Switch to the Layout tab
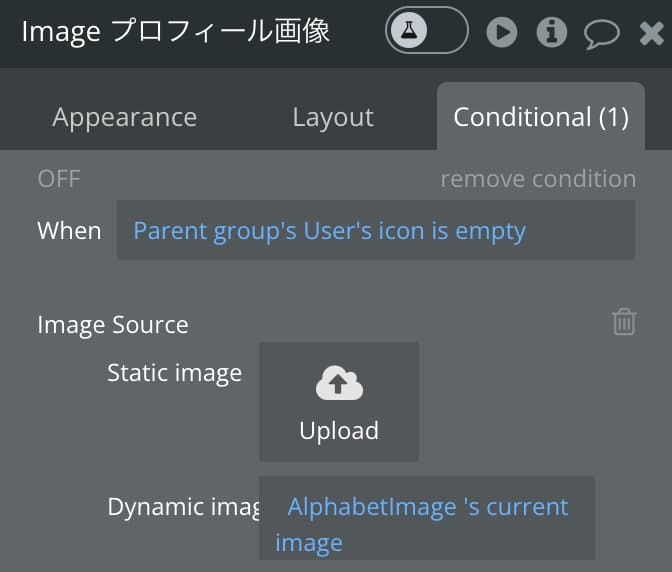Screen dimensions: 672x572 tap(333, 117)
